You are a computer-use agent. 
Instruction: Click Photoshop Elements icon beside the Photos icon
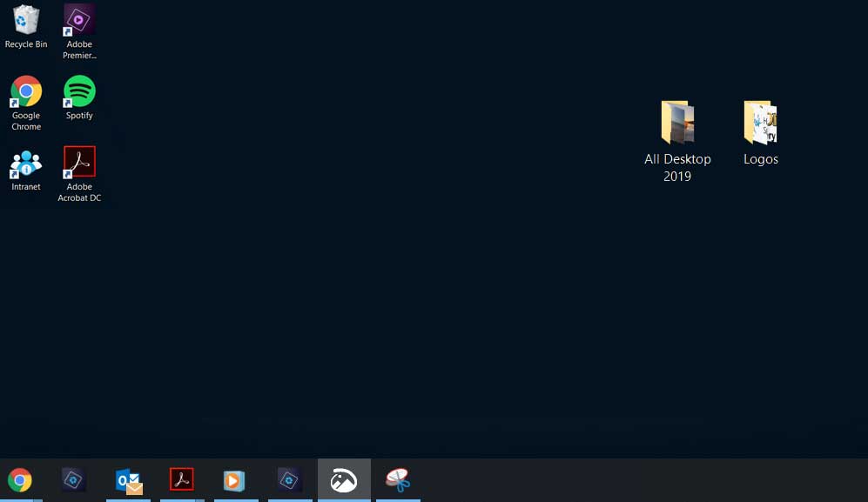pyautogui.click(x=289, y=480)
